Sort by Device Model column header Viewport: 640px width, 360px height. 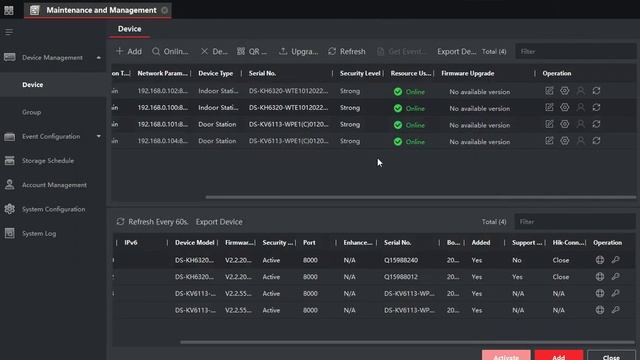(x=195, y=243)
